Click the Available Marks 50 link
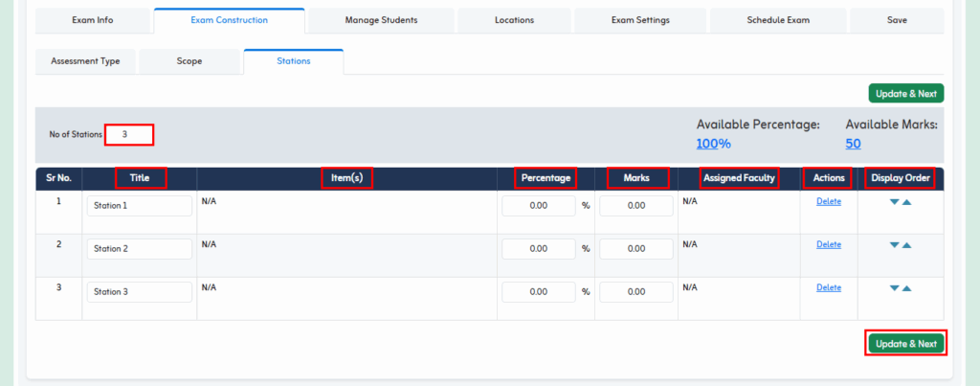This screenshot has width=980, height=386. [853, 144]
